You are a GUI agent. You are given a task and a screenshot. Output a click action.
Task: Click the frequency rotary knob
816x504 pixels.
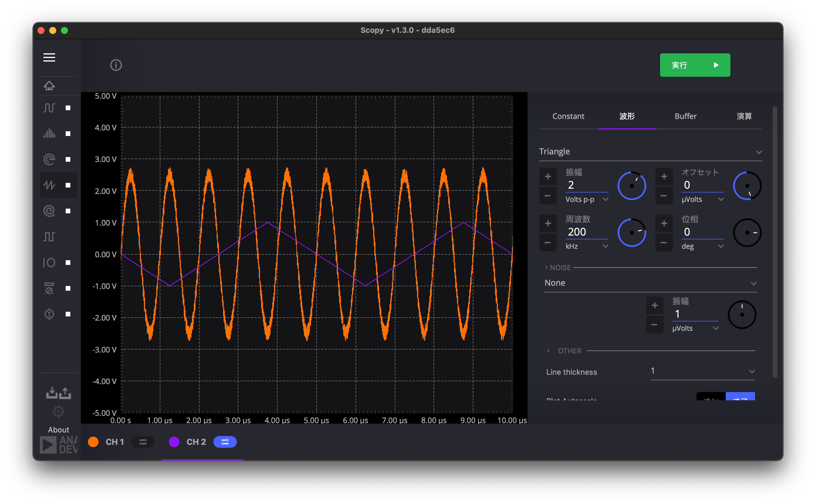[x=632, y=233]
